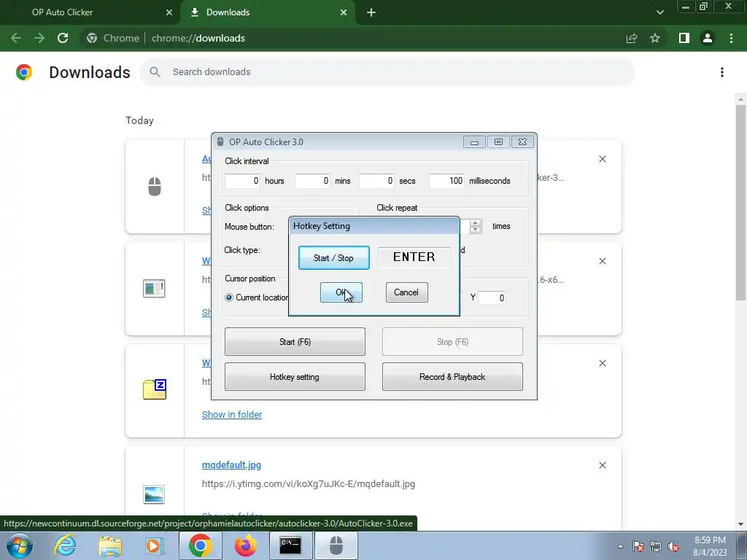Select the Current location radio button
Image resolution: width=747 pixels, height=560 pixels.
[x=229, y=297]
